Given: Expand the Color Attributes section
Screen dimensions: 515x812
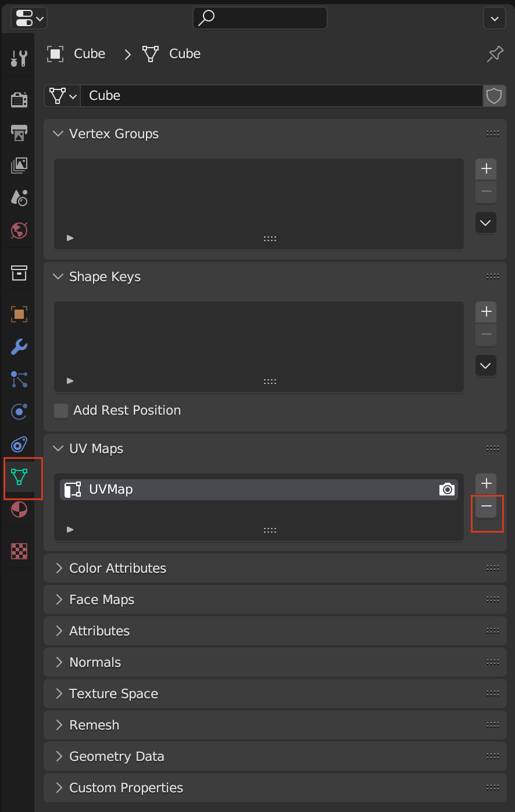Looking at the screenshot, I should (58, 568).
